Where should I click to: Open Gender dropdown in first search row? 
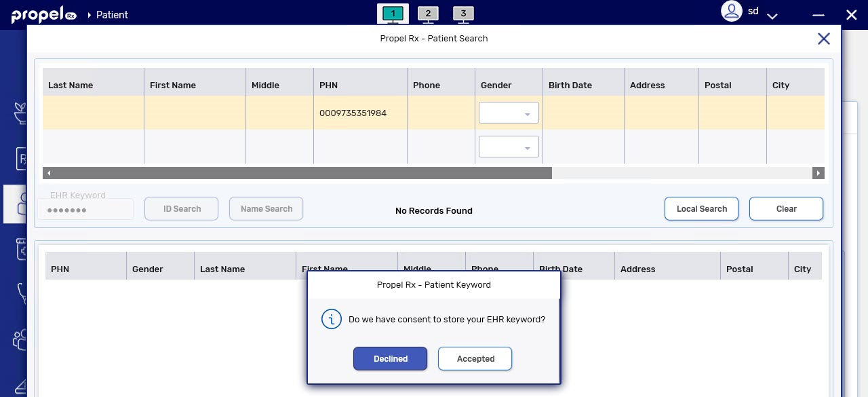509,113
